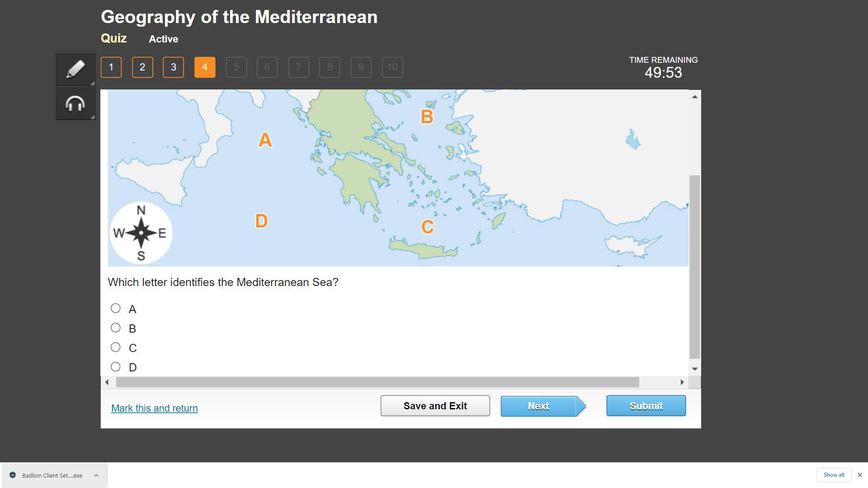Open the headphones audio tool

click(x=75, y=103)
